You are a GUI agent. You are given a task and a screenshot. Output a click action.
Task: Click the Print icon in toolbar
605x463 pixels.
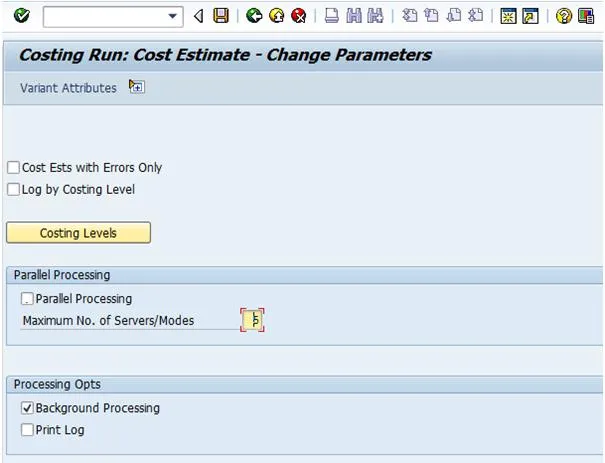[331, 16]
